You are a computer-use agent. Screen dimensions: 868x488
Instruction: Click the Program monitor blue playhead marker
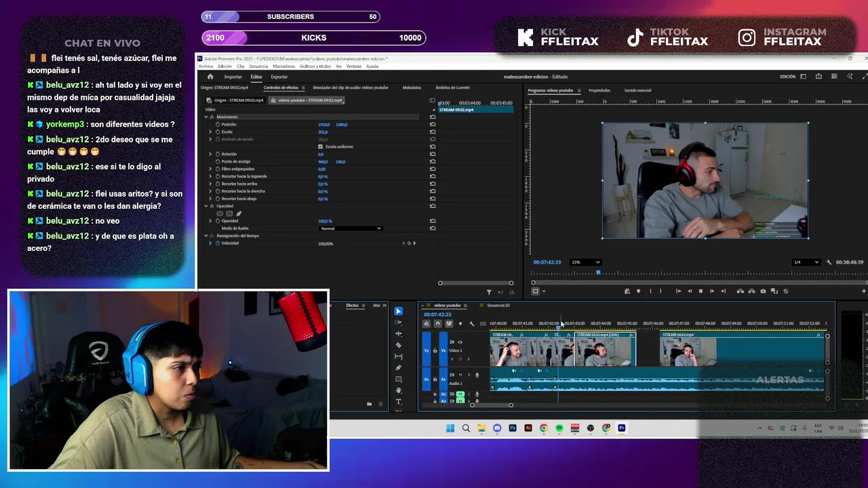pos(598,273)
